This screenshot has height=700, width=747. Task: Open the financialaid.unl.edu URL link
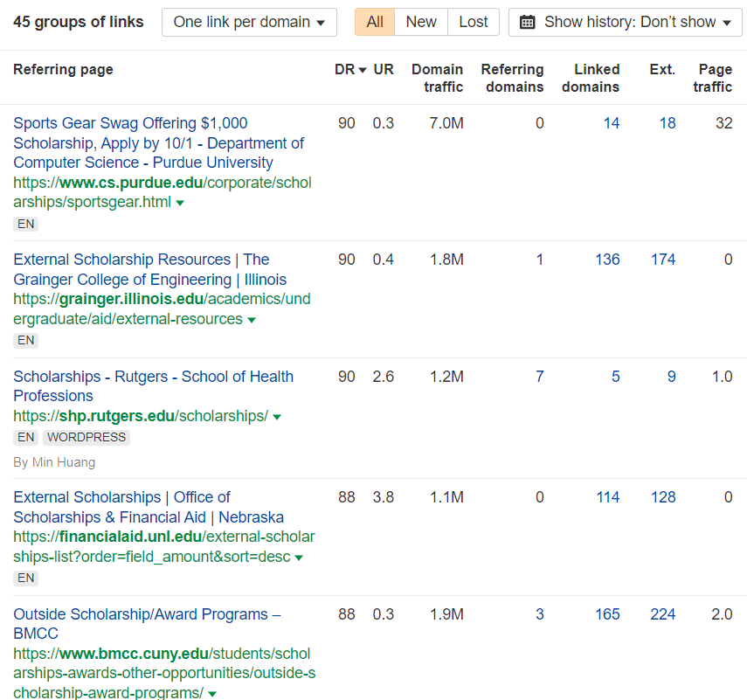pyautogui.click(x=164, y=546)
